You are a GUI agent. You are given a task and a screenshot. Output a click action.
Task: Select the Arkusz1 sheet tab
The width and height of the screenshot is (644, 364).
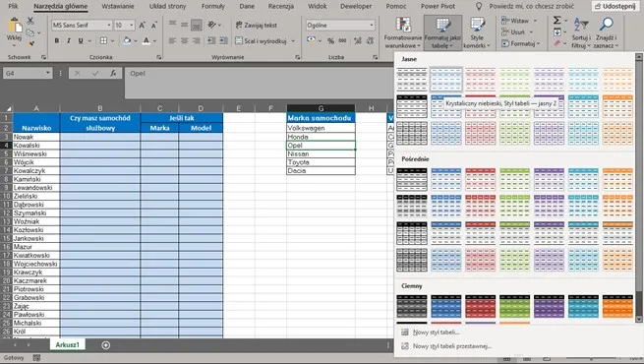pos(68,344)
